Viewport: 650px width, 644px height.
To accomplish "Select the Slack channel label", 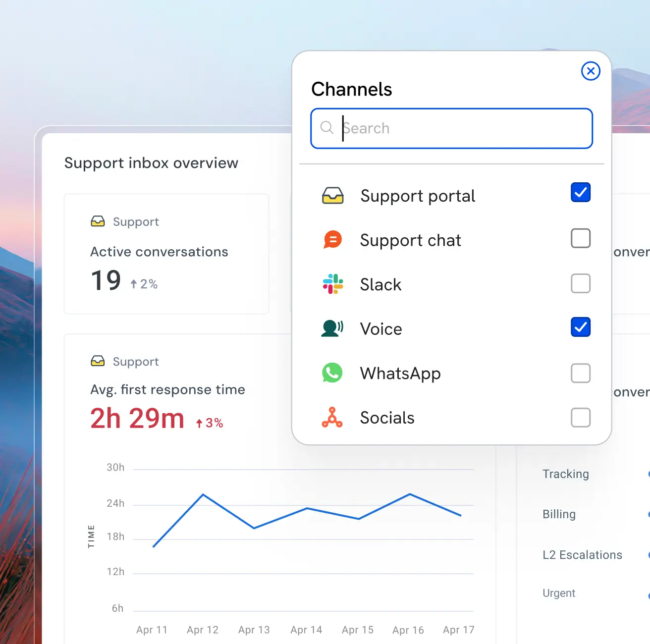I will (x=381, y=284).
